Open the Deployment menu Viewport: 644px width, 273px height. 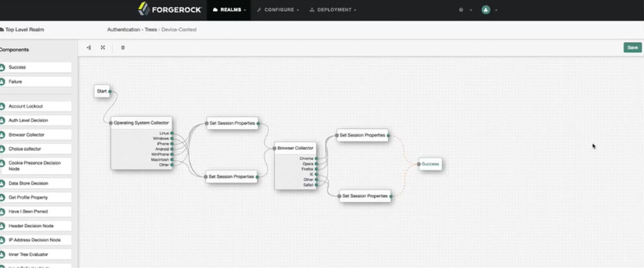click(x=332, y=10)
